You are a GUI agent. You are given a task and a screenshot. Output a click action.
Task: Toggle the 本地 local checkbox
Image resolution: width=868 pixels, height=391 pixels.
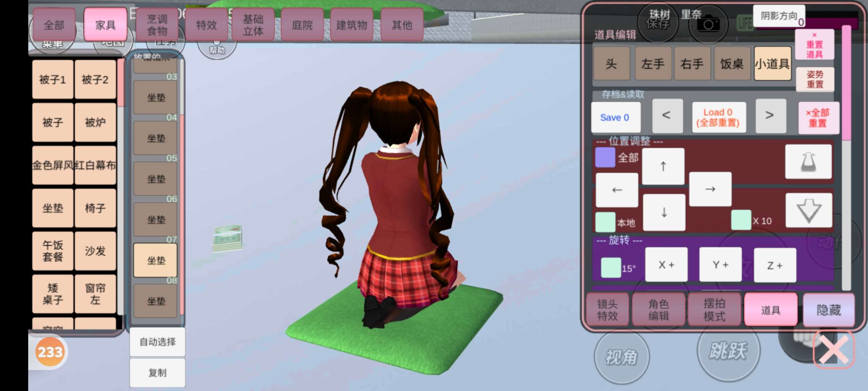pyautogui.click(x=605, y=222)
